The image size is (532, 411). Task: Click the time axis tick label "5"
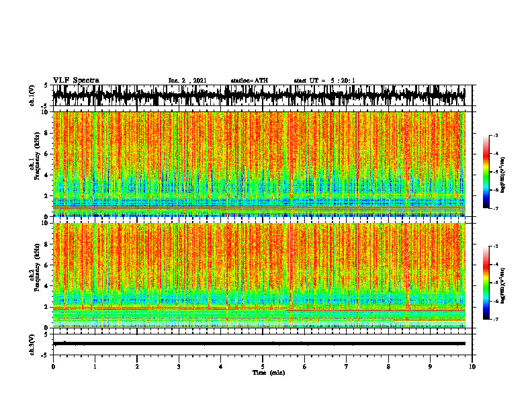pos(263,367)
